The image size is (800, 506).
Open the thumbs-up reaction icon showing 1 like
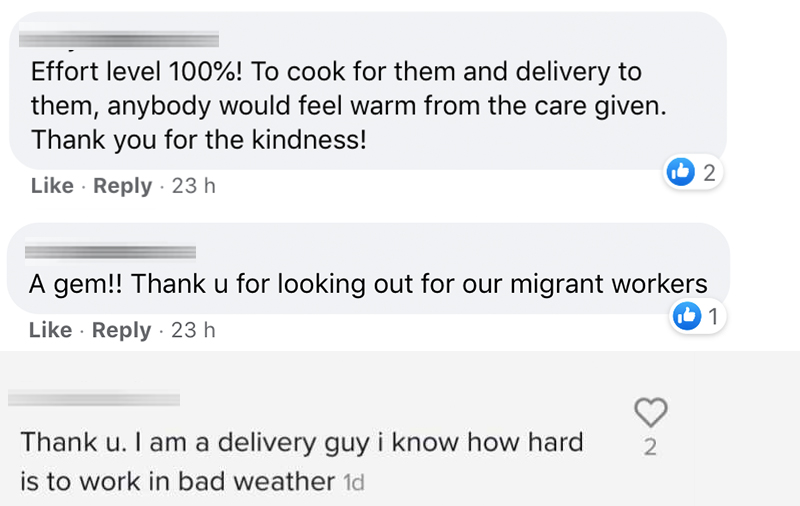tap(686, 316)
